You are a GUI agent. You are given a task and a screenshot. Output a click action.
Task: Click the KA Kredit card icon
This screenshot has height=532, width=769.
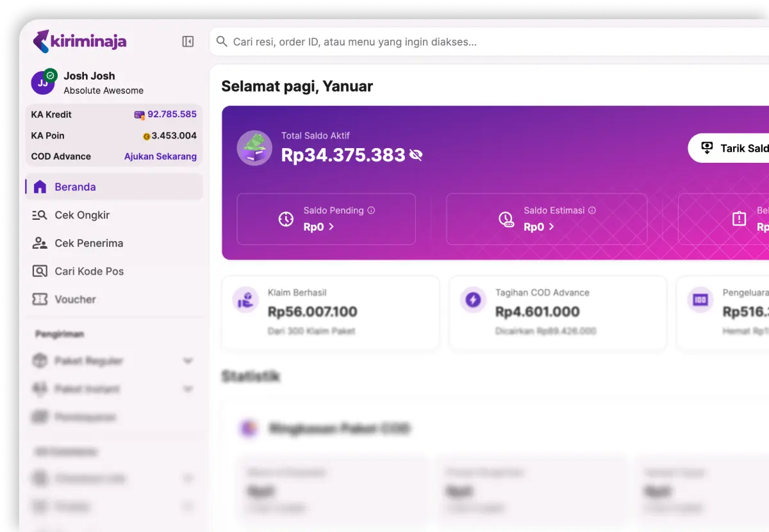139,115
